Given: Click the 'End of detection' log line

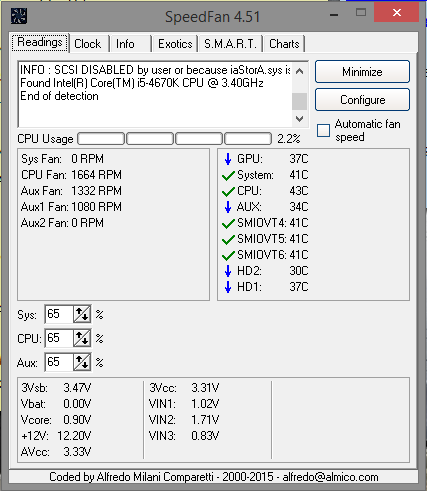Looking at the screenshot, I should pos(59,96).
